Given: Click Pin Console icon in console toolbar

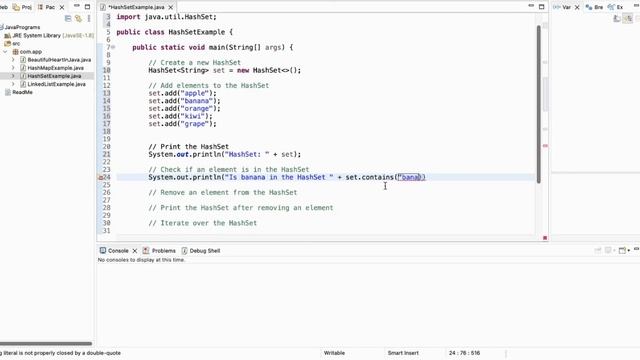Looking at the screenshot, I should click(598, 250).
